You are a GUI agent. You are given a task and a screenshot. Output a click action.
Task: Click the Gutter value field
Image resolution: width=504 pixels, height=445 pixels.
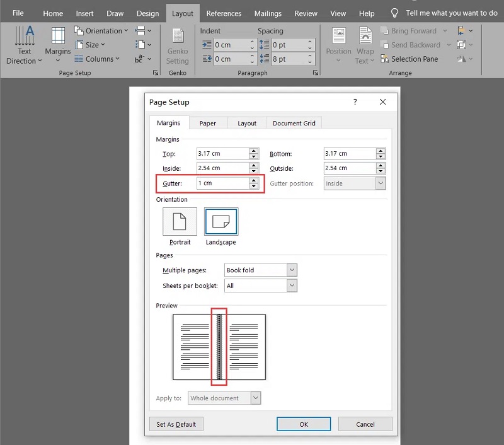222,183
